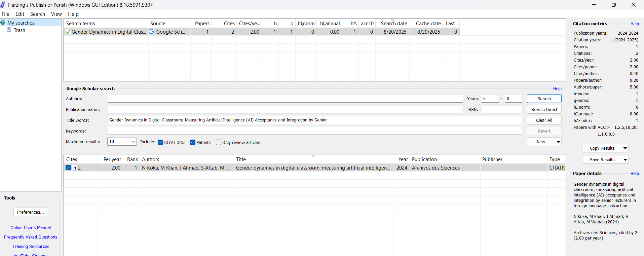Sort searches by Search terms column
Viewport: 644px width, 256px height.
(x=106, y=23)
